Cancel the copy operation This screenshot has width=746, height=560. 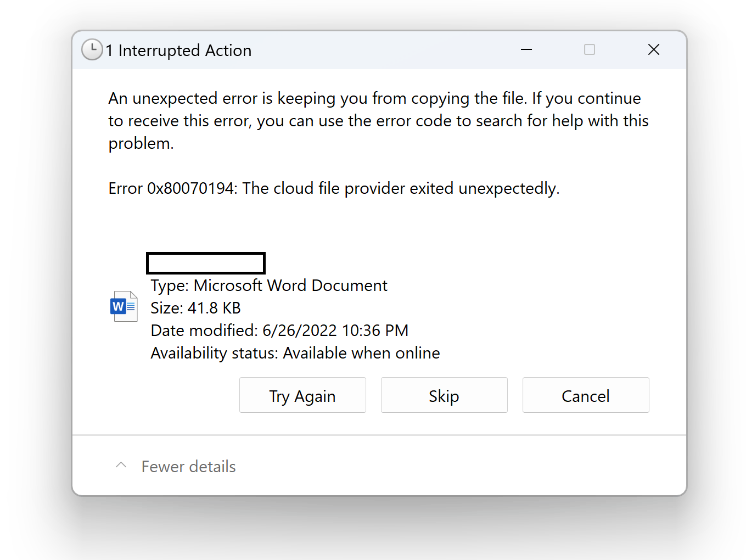(586, 395)
